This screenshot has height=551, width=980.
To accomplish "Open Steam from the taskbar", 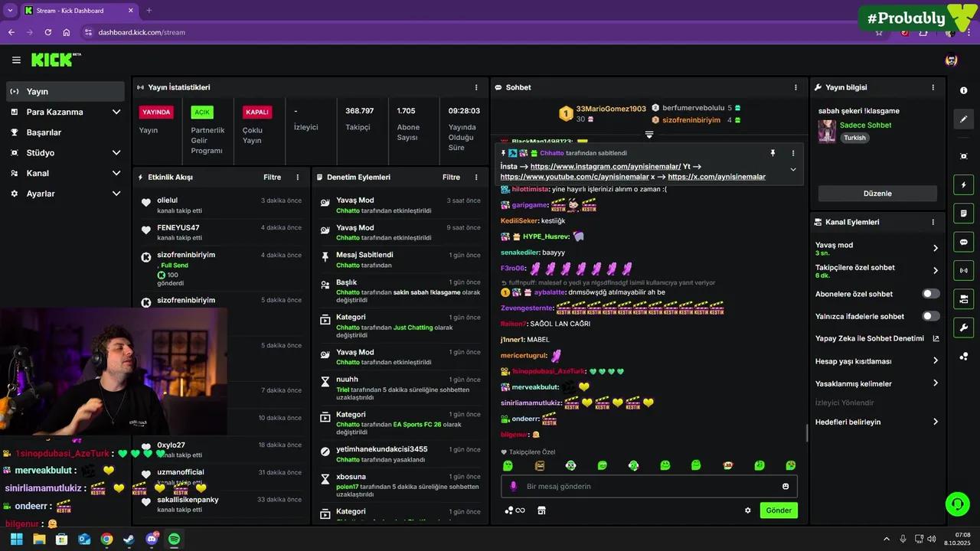I will 129,539.
